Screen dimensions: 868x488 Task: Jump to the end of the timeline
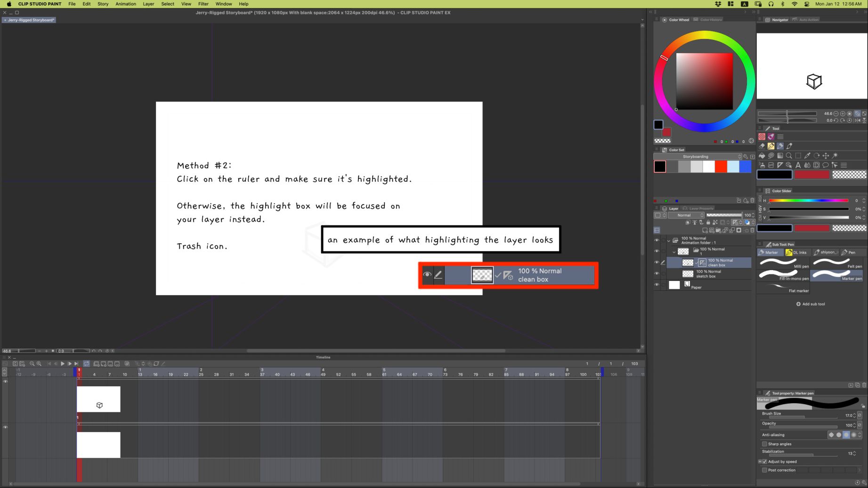[x=76, y=364]
